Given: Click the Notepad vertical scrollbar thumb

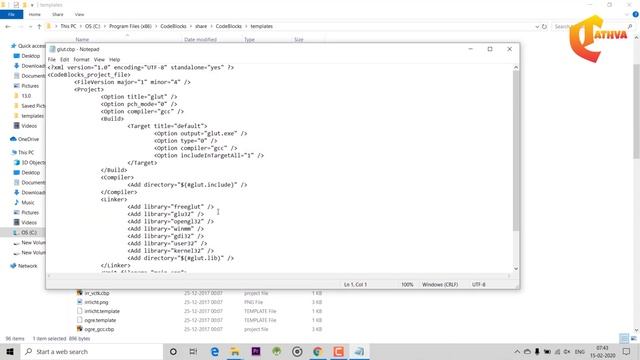Looking at the screenshot, I should (516, 151).
